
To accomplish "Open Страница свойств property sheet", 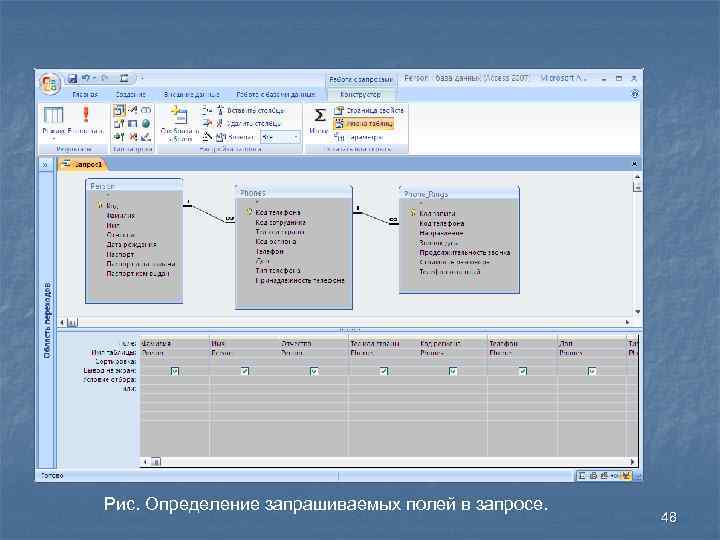I will (x=369, y=110).
